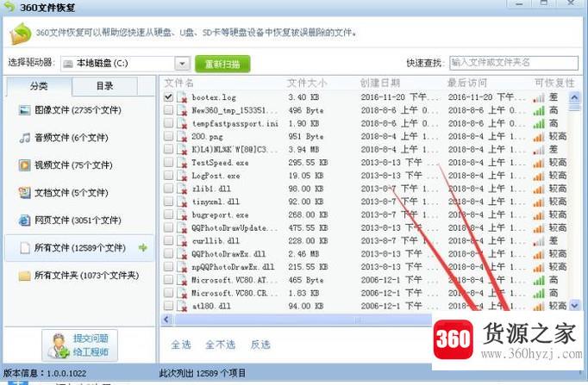Select the 所有文件 page icon
This screenshot has height=385, width=588.
tap(25, 247)
